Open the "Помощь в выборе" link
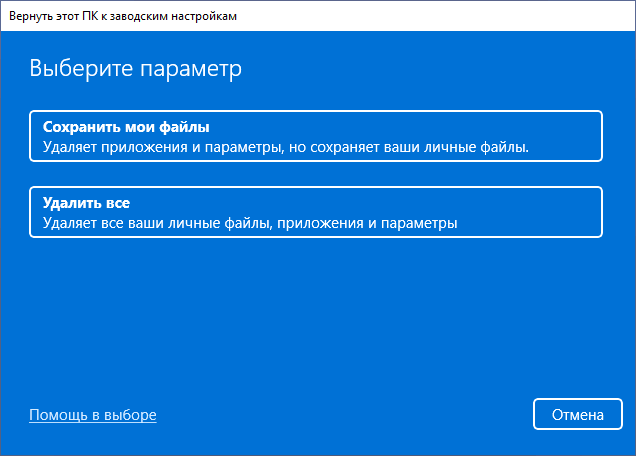This screenshot has height=456, width=636. 93,414
